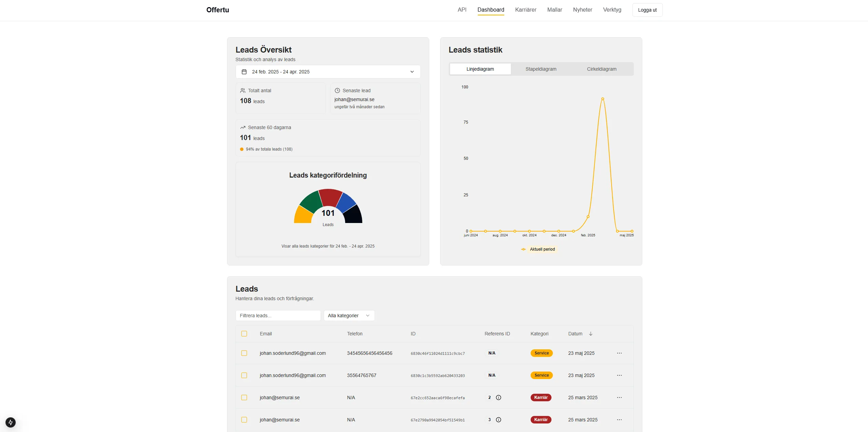Image resolution: width=868 pixels, height=432 pixels.
Task: Click the info icon next to Referens ID 2
Action: click(499, 398)
